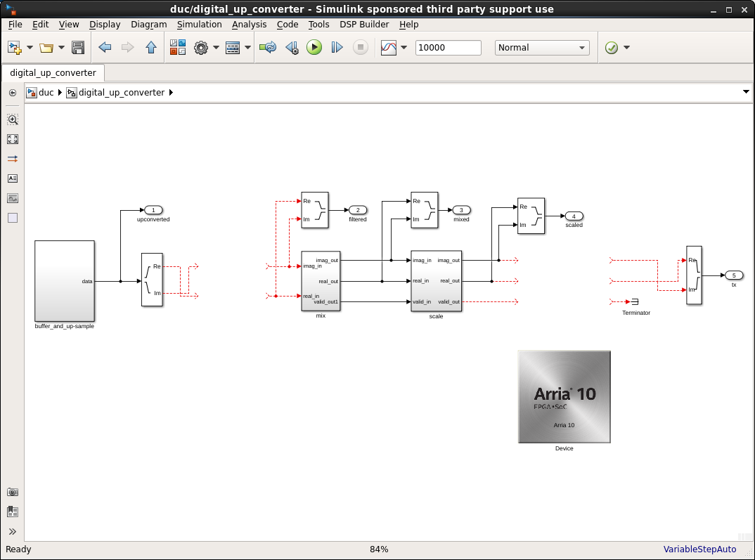The image size is (755, 560).
Task: Open Model Configuration Parameters gear icon
Action: 201,48
